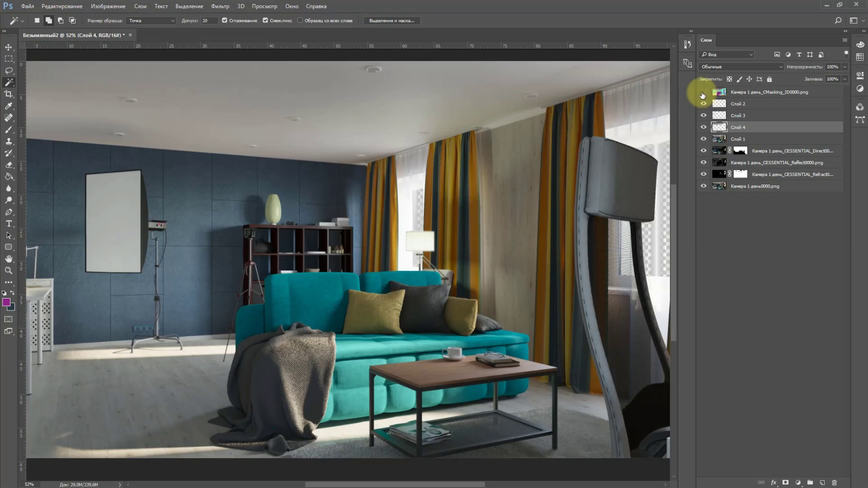Expand the Непрозрачность opacity arrow
The image size is (868, 488).
844,66
